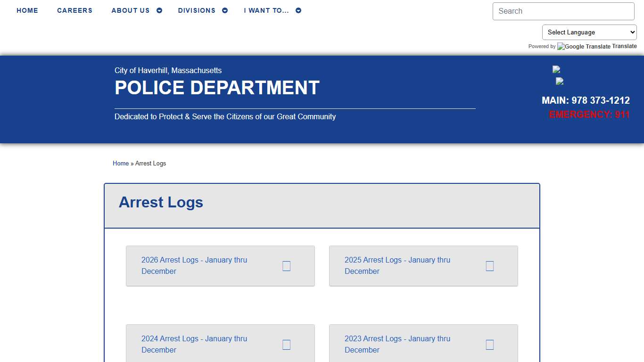Viewport: 644px width, 362px height.
Task: Click the Translate link
Action: (x=625, y=46)
